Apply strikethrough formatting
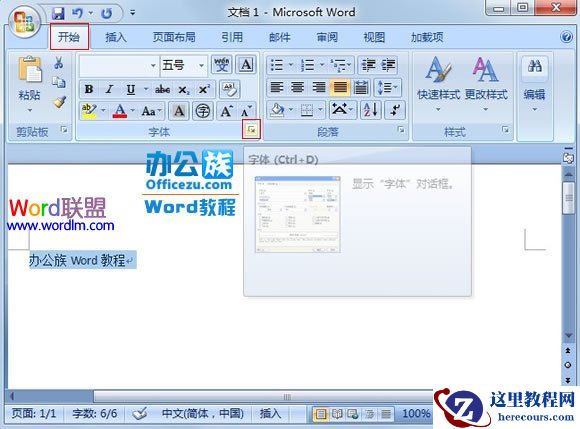The height and width of the screenshot is (429, 580). pos(162,89)
